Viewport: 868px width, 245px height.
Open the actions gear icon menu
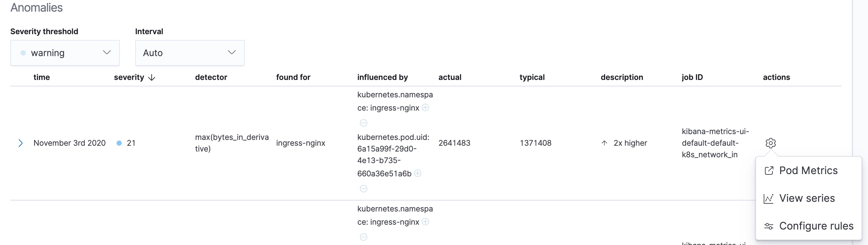770,143
